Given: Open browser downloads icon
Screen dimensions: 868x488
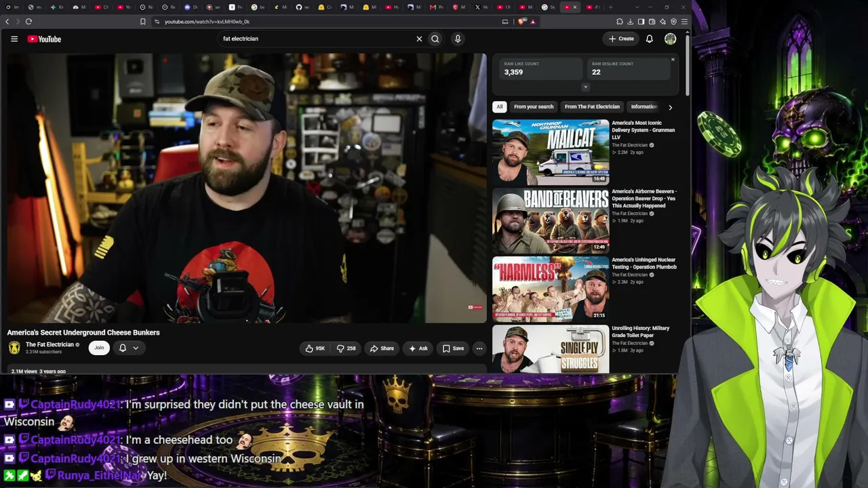Looking at the screenshot, I should [630, 22].
